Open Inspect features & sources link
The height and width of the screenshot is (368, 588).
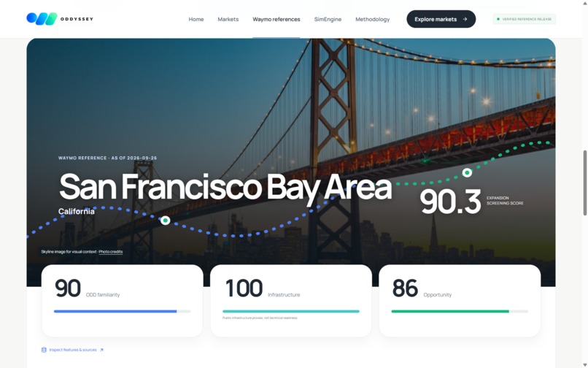click(73, 350)
